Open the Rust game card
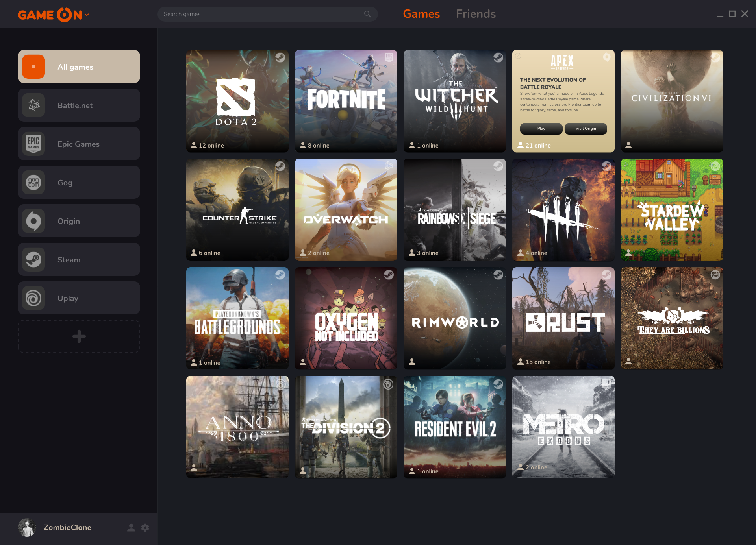Viewport: 756px width, 545px height. click(x=563, y=318)
